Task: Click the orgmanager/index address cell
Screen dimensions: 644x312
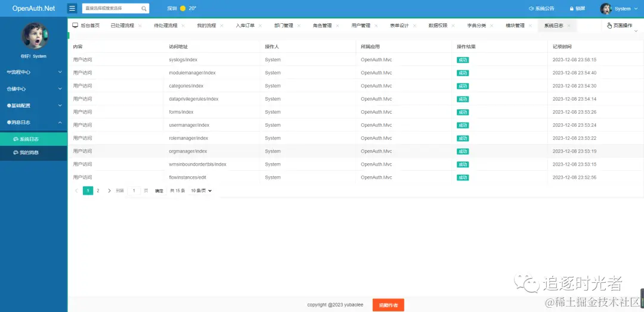Action: (x=188, y=151)
